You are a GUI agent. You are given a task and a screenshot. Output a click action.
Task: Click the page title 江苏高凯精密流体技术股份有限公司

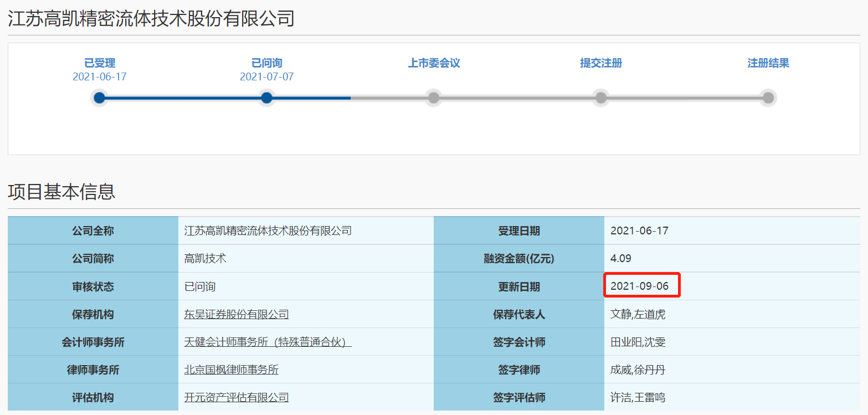point(151,19)
